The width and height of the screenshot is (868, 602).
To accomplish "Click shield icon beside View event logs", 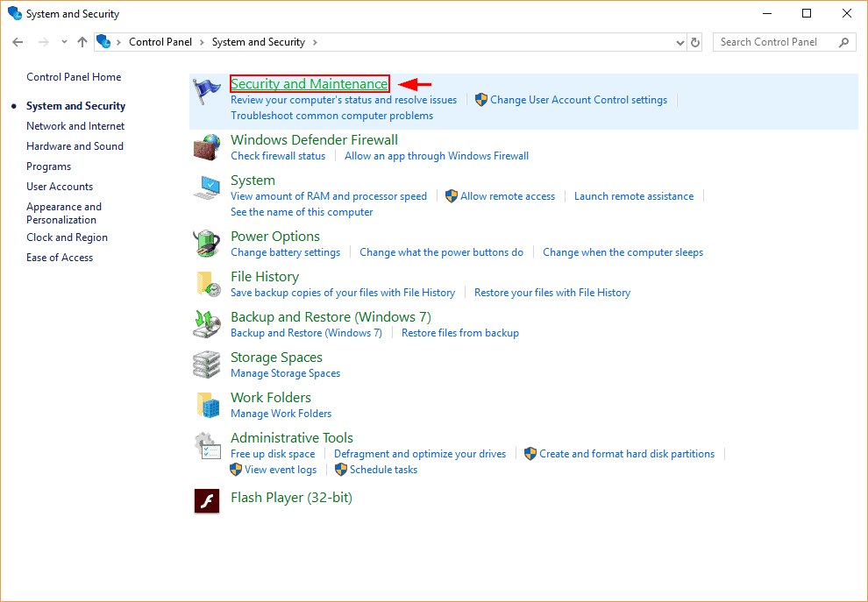I will coord(236,470).
